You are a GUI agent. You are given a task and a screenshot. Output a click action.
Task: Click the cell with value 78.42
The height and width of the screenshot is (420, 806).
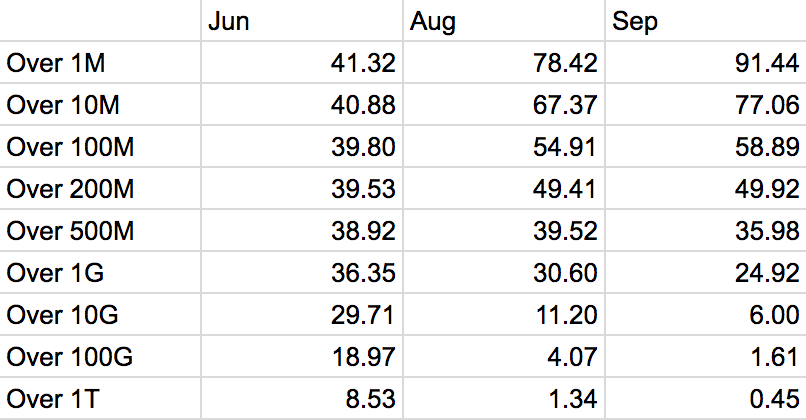(x=504, y=63)
